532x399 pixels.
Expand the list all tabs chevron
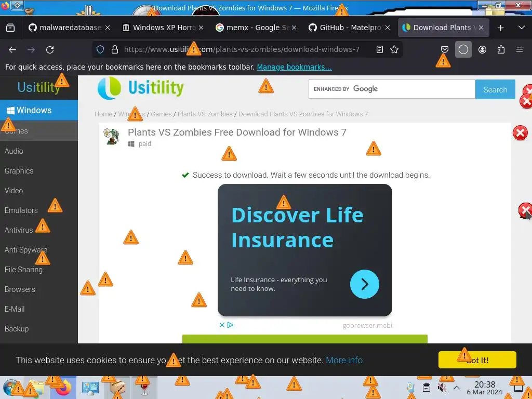tap(522, 28)
